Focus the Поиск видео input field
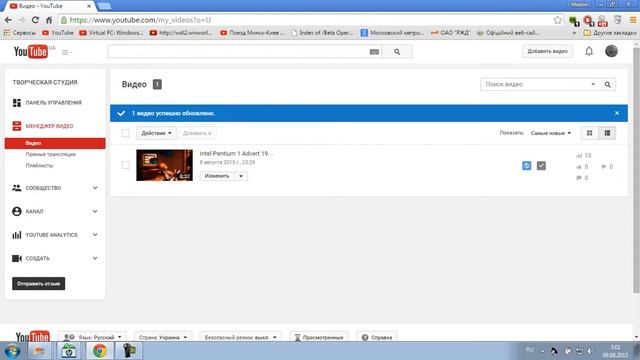Viewport: 640px width, 360px height. click(534, 84)
